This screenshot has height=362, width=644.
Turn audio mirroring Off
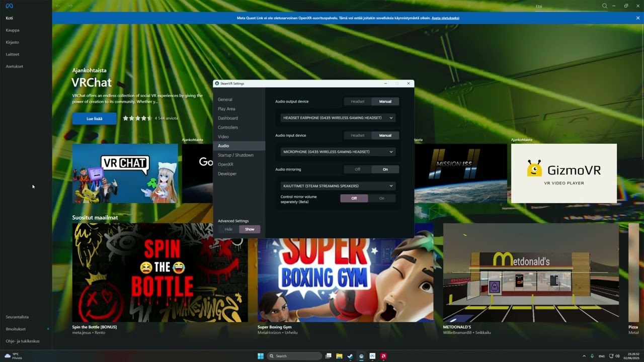[358, 169]
